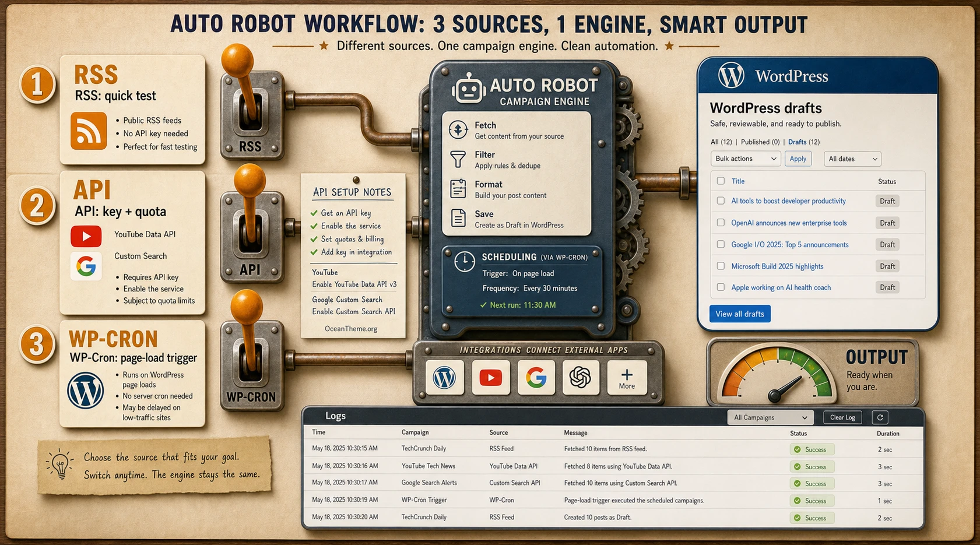Click the WordPress logo in the drafts header
Image resolution: width=980 pixels, height=545 pixels.
(x=731, y=76)
